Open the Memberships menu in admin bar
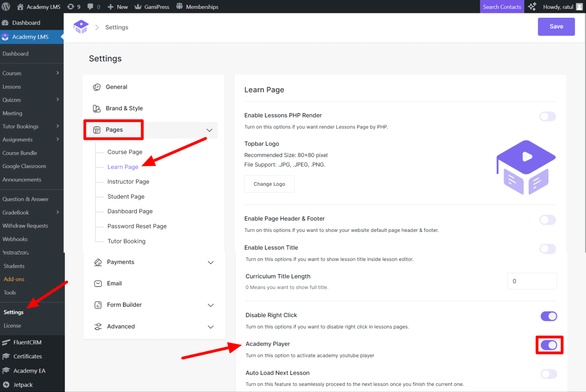 coord(197,7)
